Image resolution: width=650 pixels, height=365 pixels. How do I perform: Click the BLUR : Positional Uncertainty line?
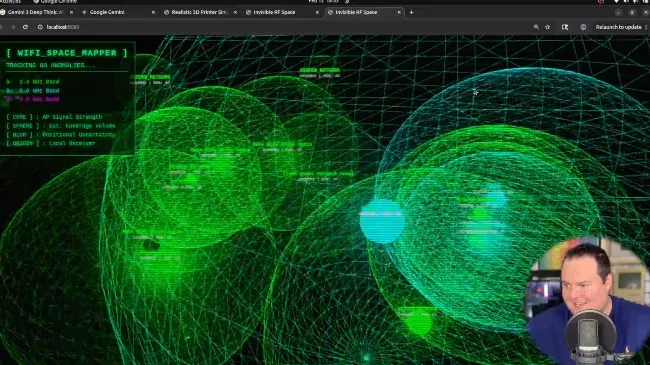click(61, 134)
